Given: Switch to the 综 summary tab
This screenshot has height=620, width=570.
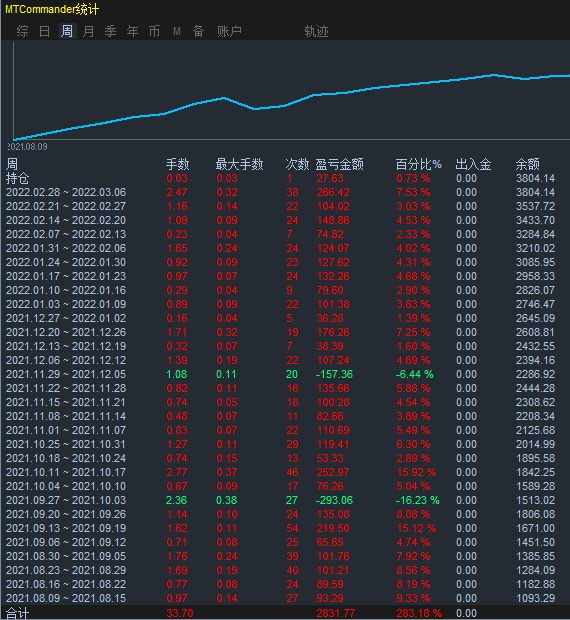Looking at the screenshot, I should [23, 31].
